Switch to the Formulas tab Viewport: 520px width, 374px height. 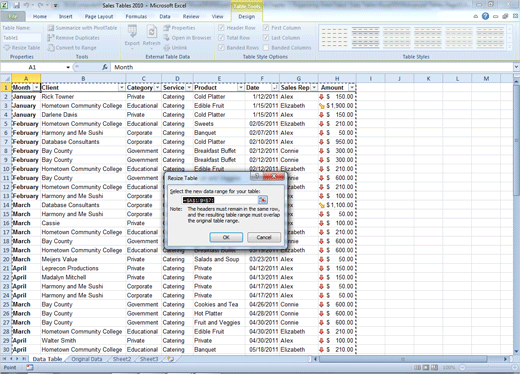click(x=136, y=16)
